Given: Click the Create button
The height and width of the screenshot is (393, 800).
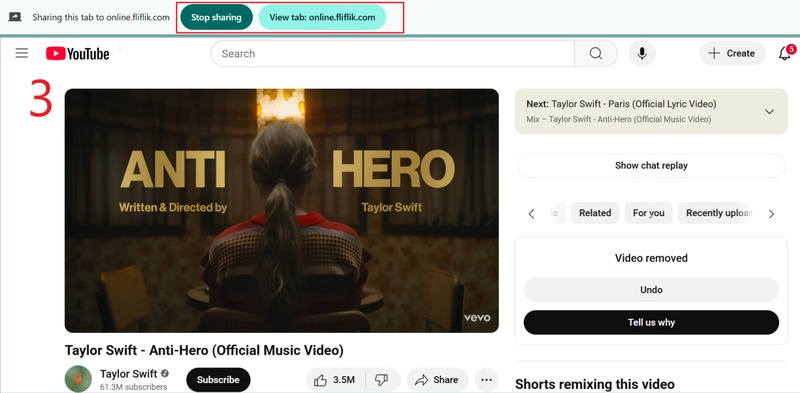Looking at the screenshot, I should 732,53.
